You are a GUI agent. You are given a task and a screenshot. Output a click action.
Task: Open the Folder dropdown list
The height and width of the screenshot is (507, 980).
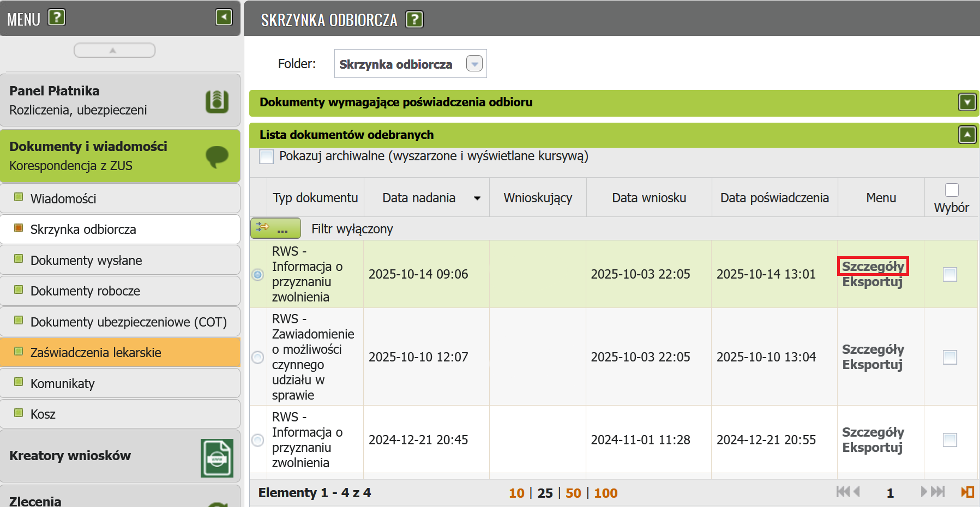click(x=474, y=64)
